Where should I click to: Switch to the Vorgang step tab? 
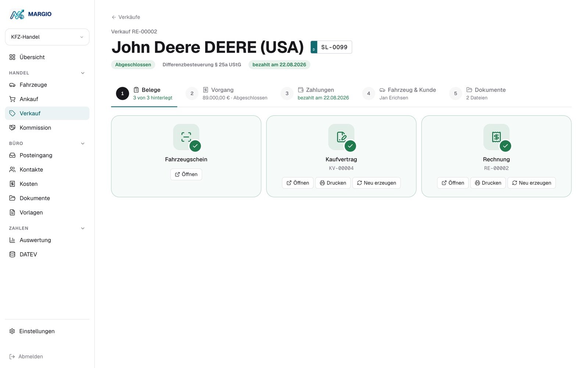227,93
